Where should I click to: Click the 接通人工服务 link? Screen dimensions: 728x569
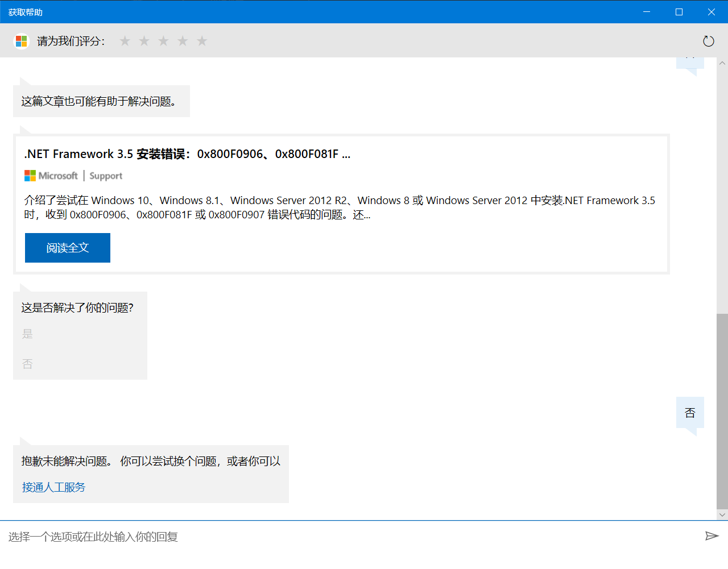(53, 487)
